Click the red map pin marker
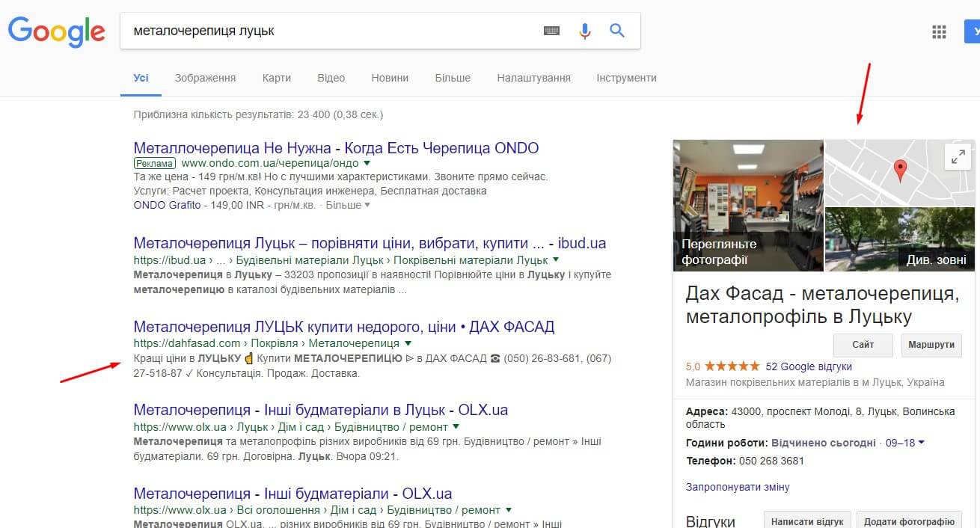This screenshot has height=528, width=980. point(901,171)
